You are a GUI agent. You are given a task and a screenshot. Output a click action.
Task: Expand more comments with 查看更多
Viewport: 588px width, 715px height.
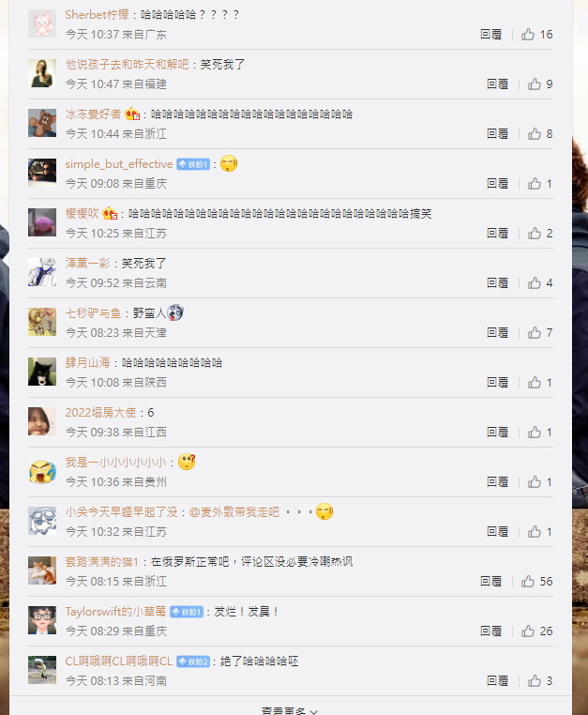point(290,710)
